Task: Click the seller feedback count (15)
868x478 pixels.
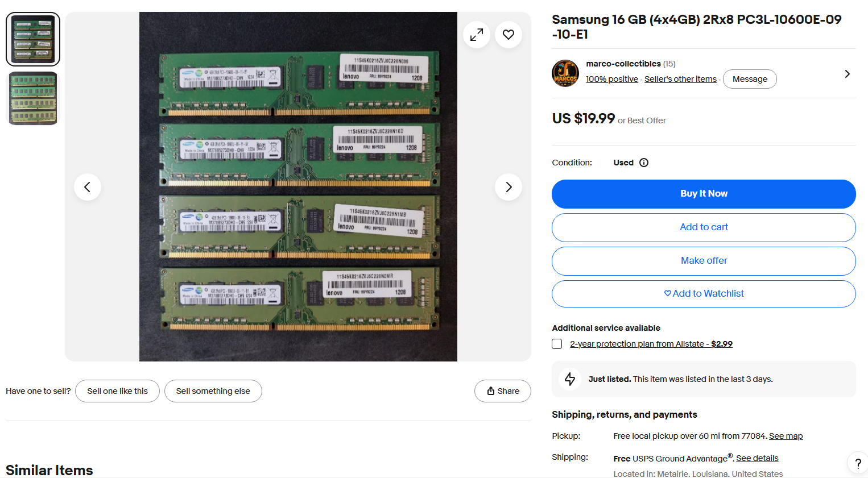Action: click(x=669, y=64)
